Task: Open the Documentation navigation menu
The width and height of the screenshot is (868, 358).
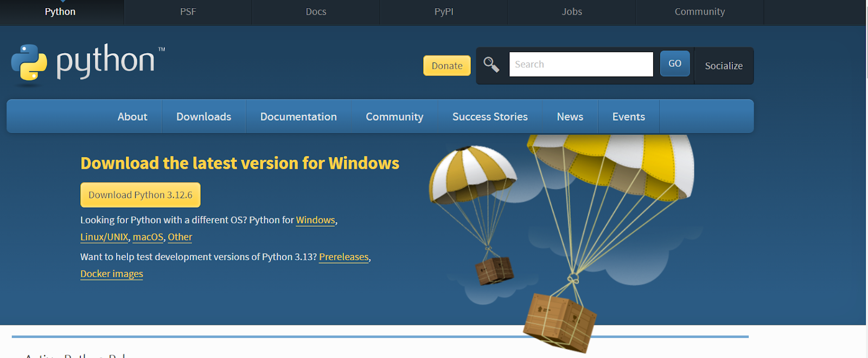Action: (x=298, y=117)
